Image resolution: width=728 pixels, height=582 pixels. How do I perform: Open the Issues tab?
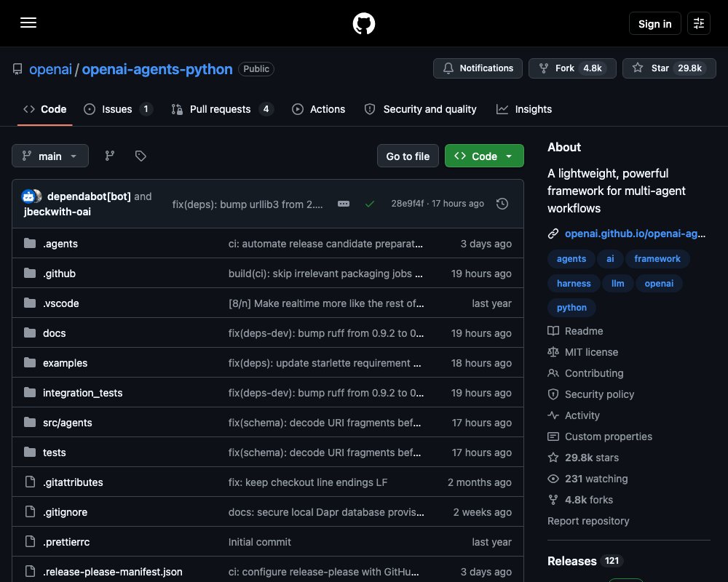(118, 110)
